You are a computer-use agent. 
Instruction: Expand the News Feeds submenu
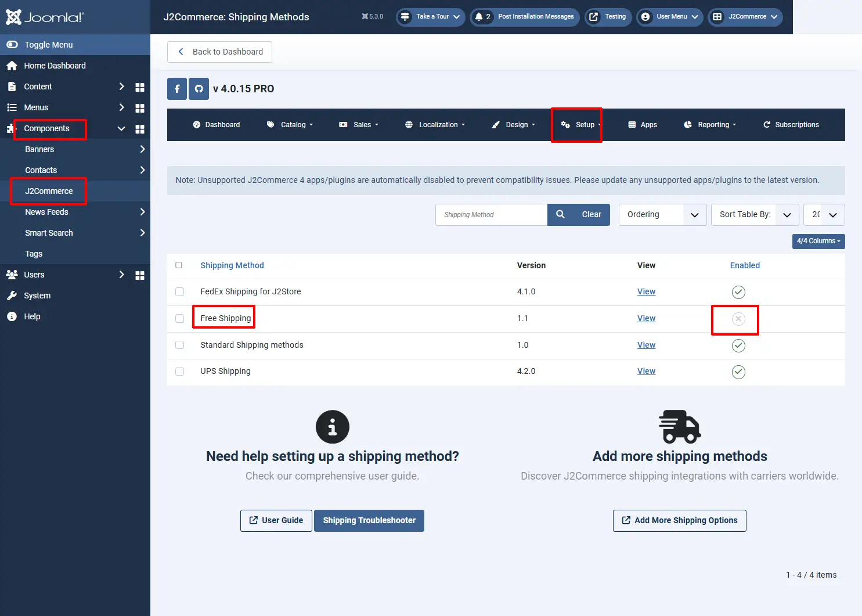pos(142,212)
